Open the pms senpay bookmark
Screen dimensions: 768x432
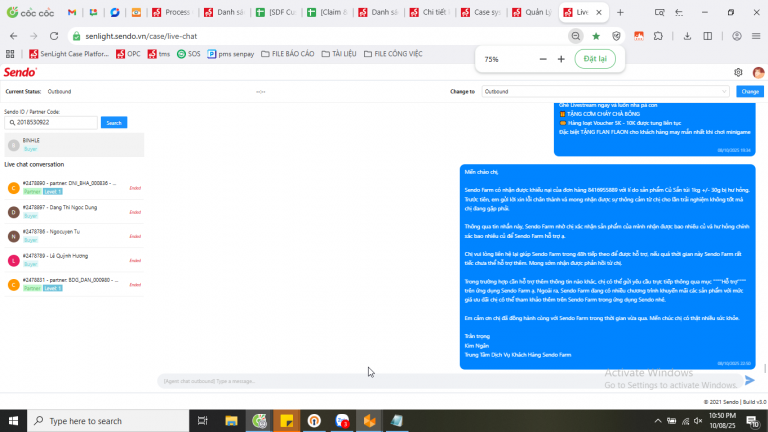pos(231,54)
